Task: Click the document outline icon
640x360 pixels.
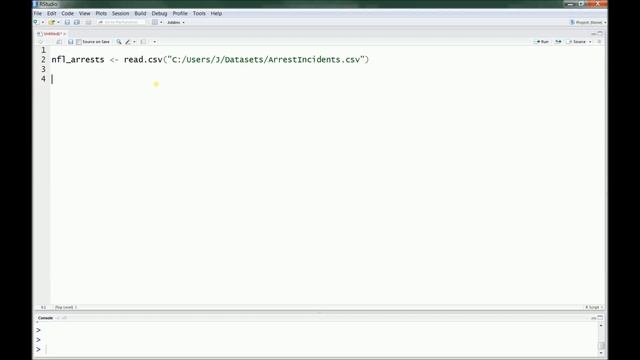Action: 599,42
